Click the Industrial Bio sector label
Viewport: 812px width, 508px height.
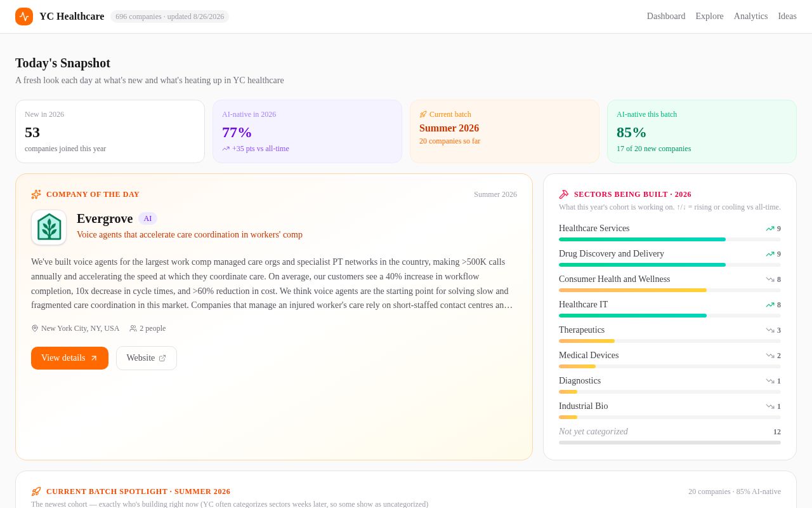(x=584, y=406)
